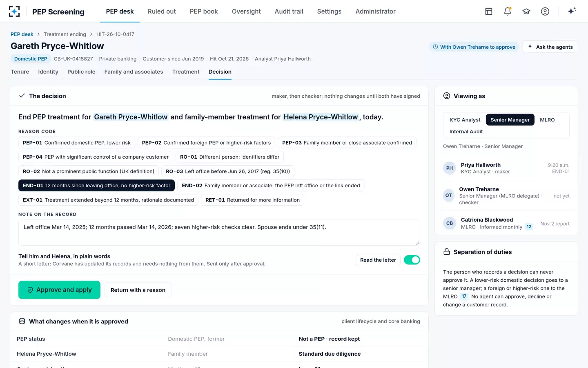Click the PEP Screening logo icon
This screenshot has width=588, height=368.
pos(14,11)
